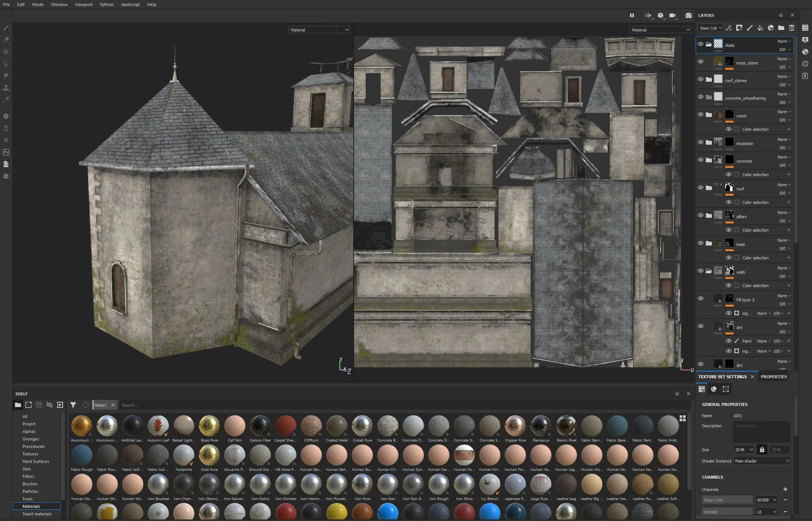The height and width of the screenshot is (521, 812).
Task: Open the Main shader instance dropdown
Action: pyautogui.click(x=762, y=461)
